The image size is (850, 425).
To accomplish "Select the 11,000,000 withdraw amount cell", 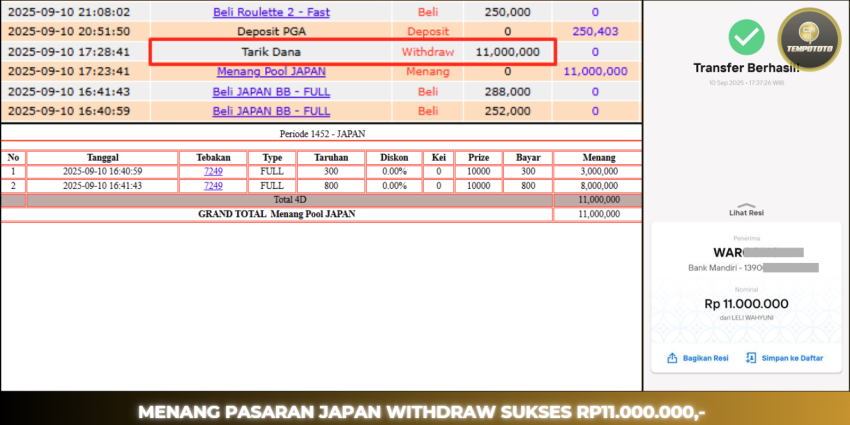I will 507,52.
